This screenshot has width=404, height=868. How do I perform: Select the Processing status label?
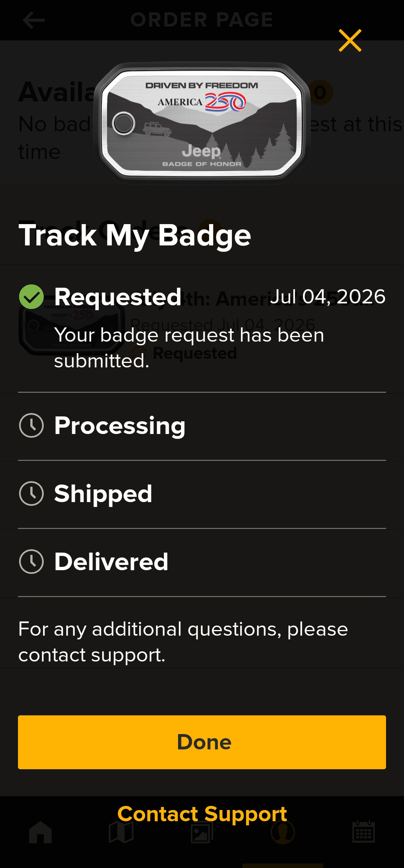(x=120, y=426)
